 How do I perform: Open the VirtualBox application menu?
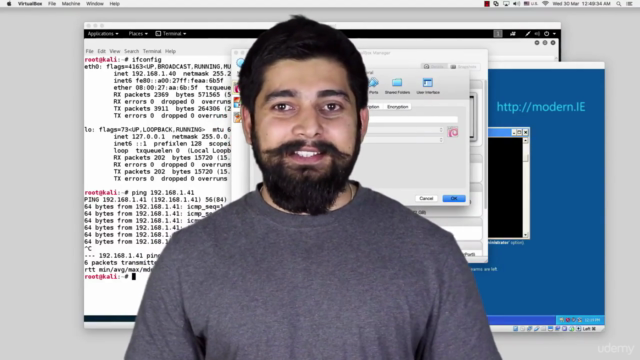(x=30, y=4)
